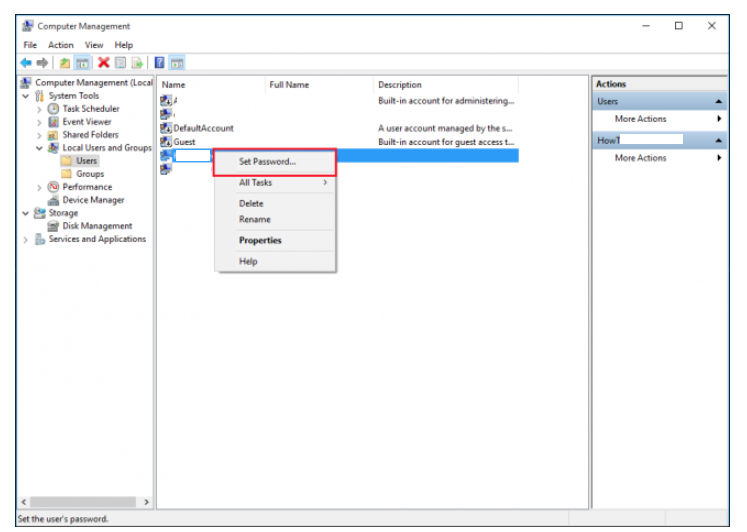Click the Groups folder icon

point(67,173)
